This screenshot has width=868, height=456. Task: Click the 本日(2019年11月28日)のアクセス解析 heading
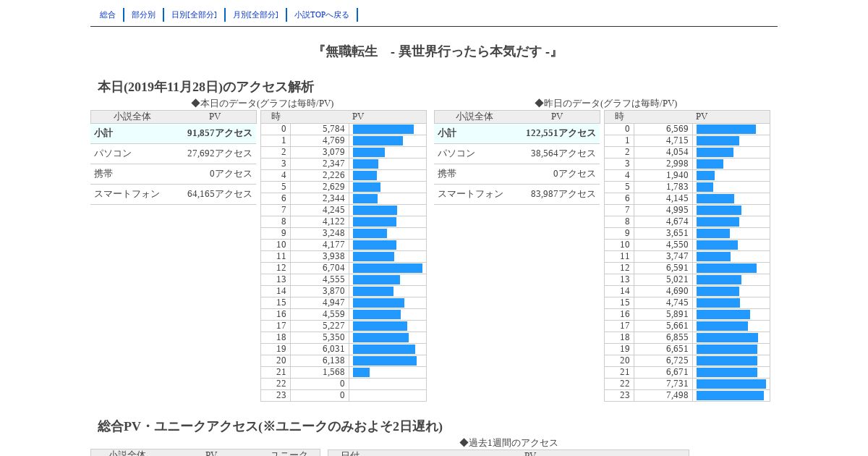pyautogui.click(x=205, y=87)
